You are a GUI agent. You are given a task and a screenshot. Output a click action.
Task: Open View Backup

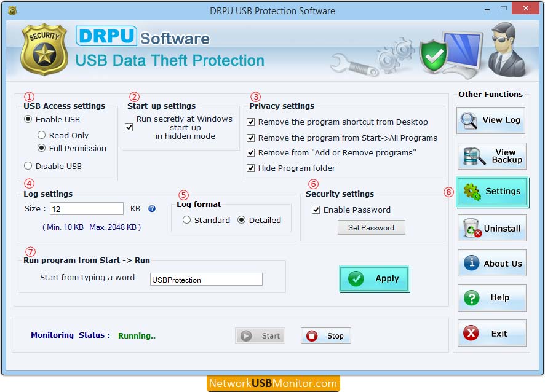click(492, 156)
